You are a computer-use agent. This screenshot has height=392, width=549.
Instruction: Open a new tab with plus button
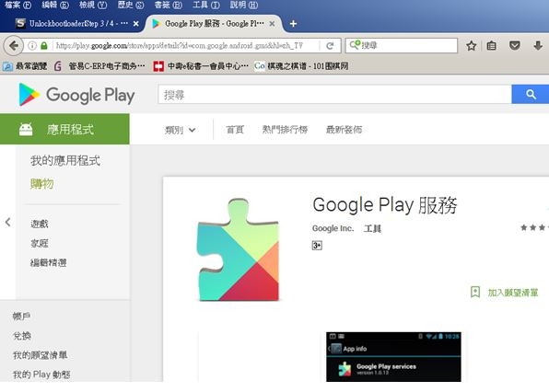[293, 23]
